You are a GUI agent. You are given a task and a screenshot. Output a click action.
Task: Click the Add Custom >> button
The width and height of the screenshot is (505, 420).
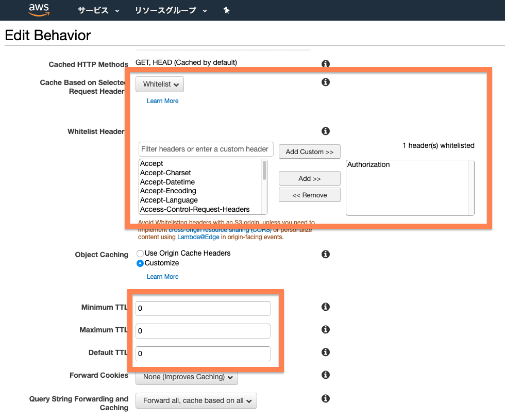[x=309, y=152]
